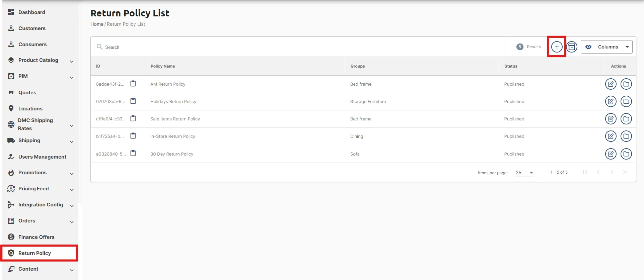The height and width of the screenshot is (280, 644).
Task: Copy the ID of In-Store Return Policy
Action: pyautogui.click(x=133, y=136)
